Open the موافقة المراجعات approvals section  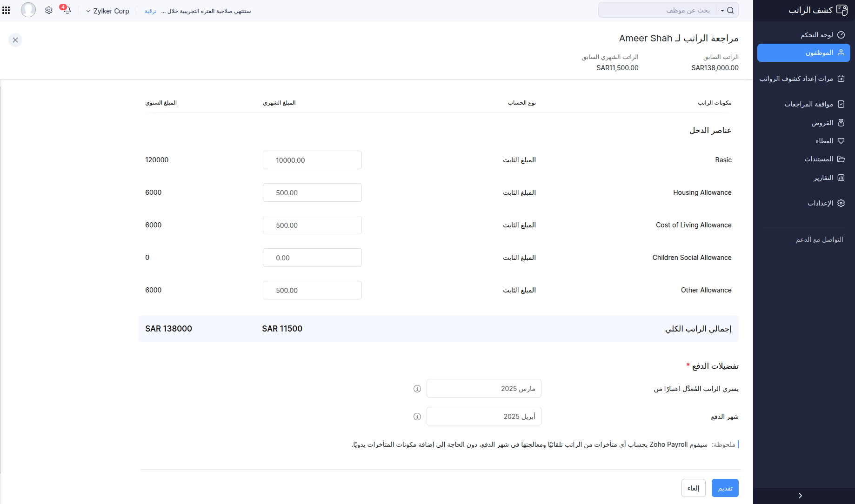click(811, 104)
